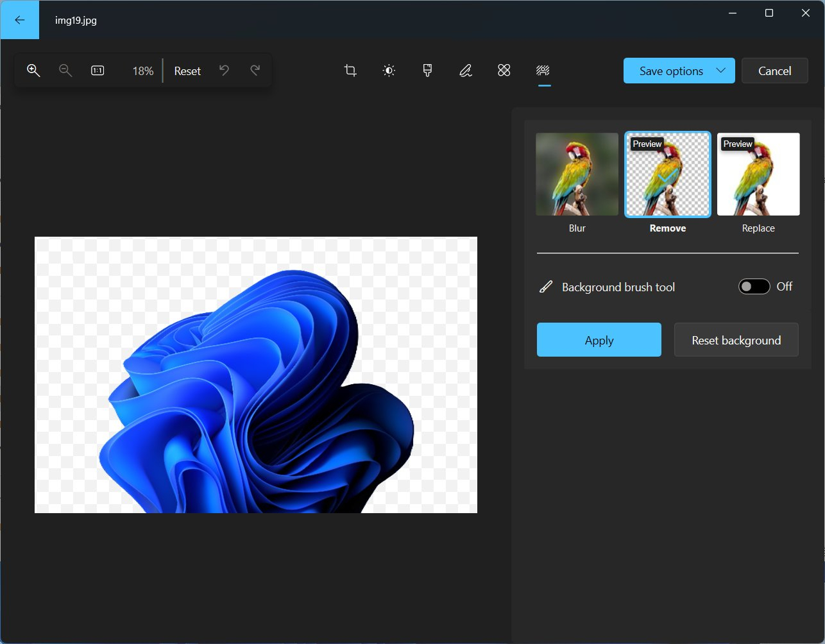Expand the Save options dropdown arrow
This screenshot has width=825, height=644.
[721, 71]
